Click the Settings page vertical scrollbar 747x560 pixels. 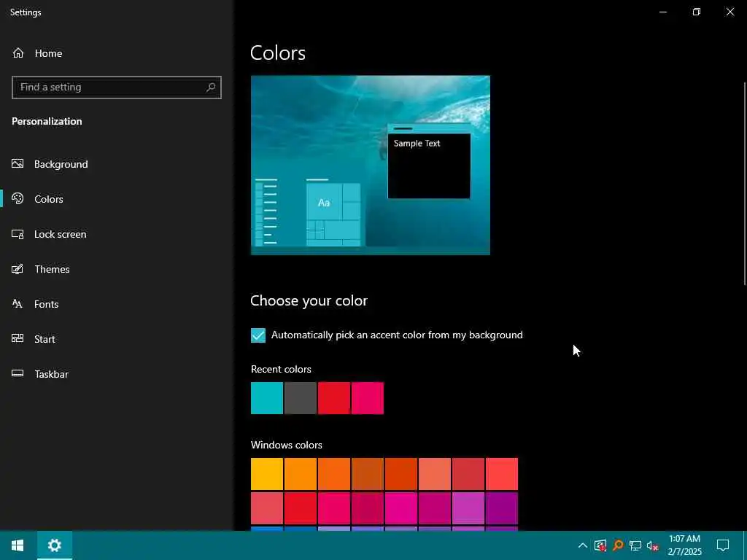744,184
